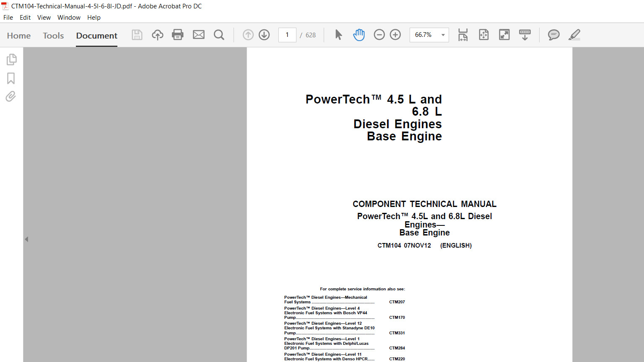
Task: Switch to the Home tab
Action: click(19, 36)
